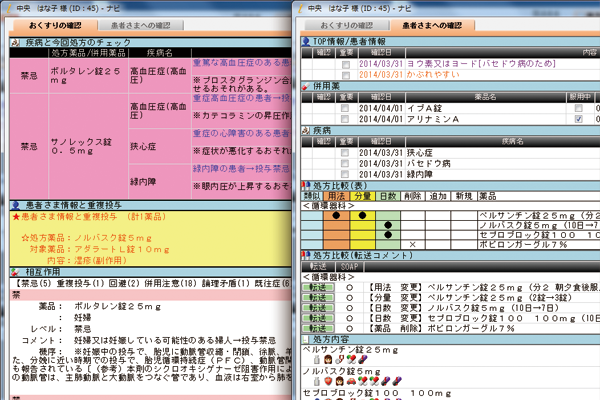The width and height of the screenshot is (600, 400).
Task: Click 転送 button for 【薬品 削除】ポピロンガーグル
Action: (318, 328)
